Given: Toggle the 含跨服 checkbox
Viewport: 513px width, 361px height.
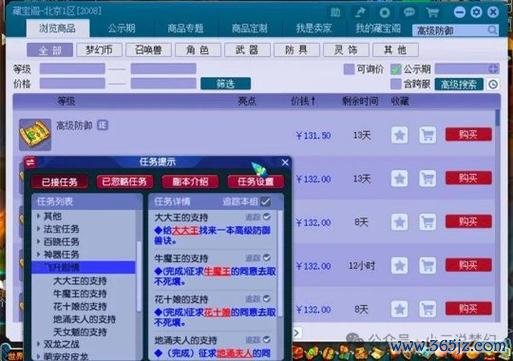Looking at the screenshot, I should tap(396, 84).
